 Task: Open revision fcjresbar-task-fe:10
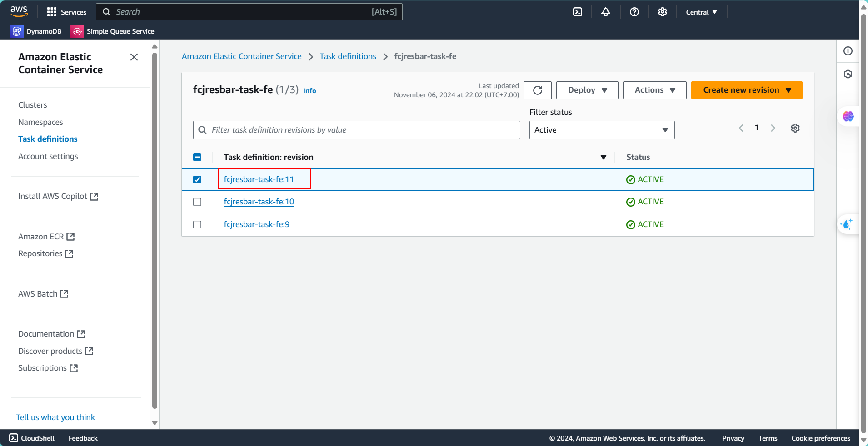pos(259,202)
